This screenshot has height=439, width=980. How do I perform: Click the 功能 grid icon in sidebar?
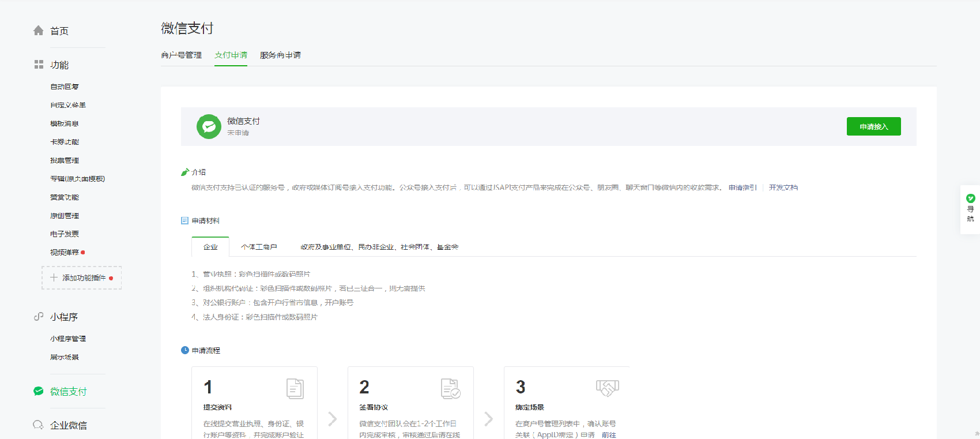(39, 65)
